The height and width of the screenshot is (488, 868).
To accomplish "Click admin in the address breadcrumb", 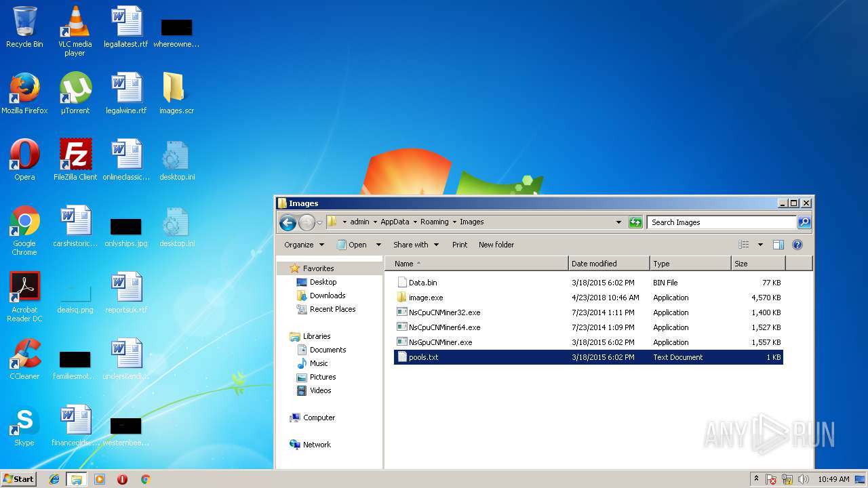I will (359, 222).
